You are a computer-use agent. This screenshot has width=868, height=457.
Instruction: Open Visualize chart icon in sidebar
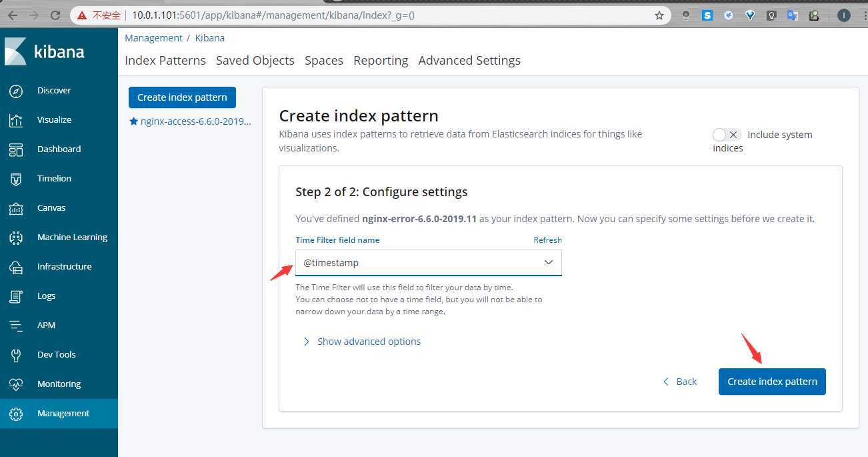[x=16, y=120]
